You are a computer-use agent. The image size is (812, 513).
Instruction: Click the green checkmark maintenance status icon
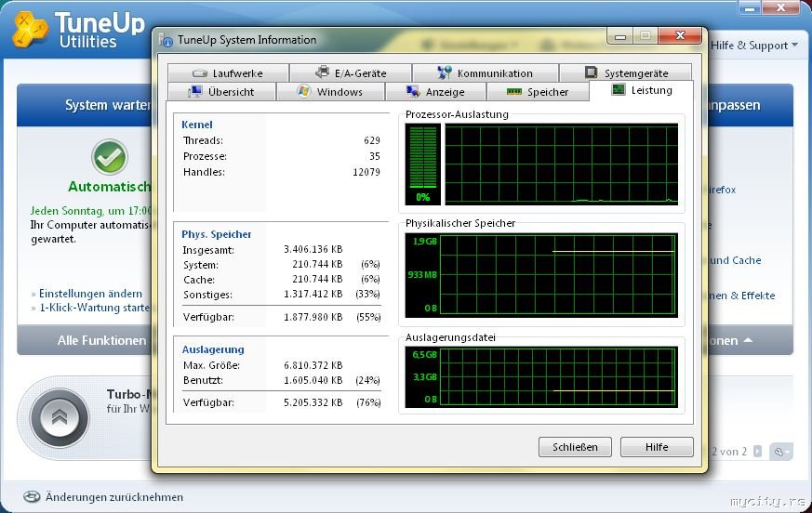tap(110, 157)
